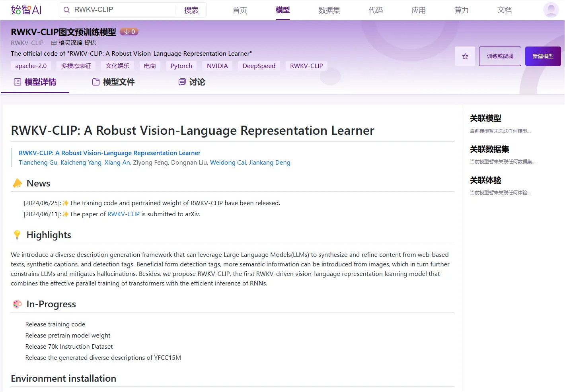The height and width of the screenshot is (392, 565).
Task: Click the 搜索 search button
Action: tap(191, 10)
